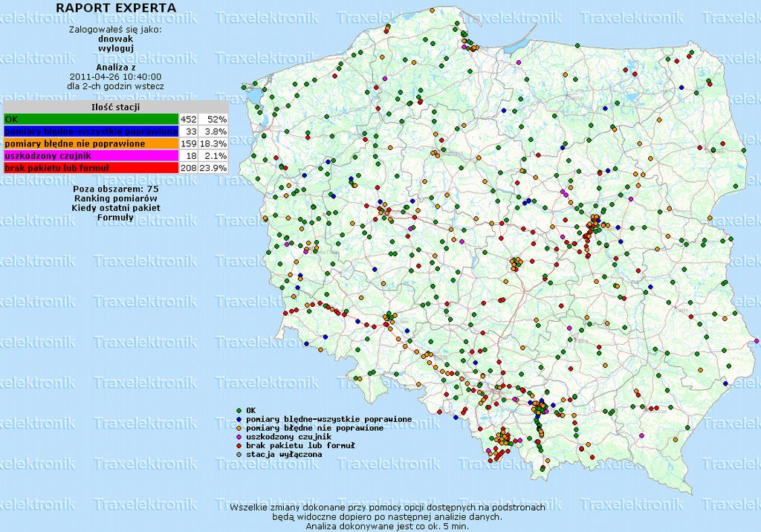
Task: Click the wyloguj logout link
Action: click(115, 48)
